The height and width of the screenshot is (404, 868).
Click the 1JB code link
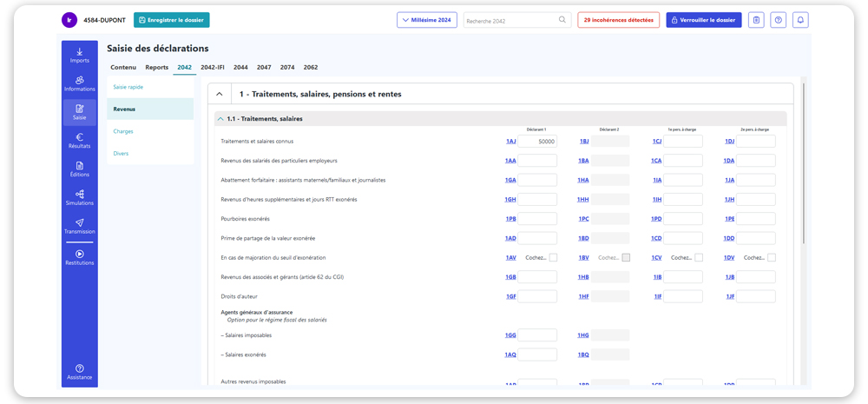(730, 277)
